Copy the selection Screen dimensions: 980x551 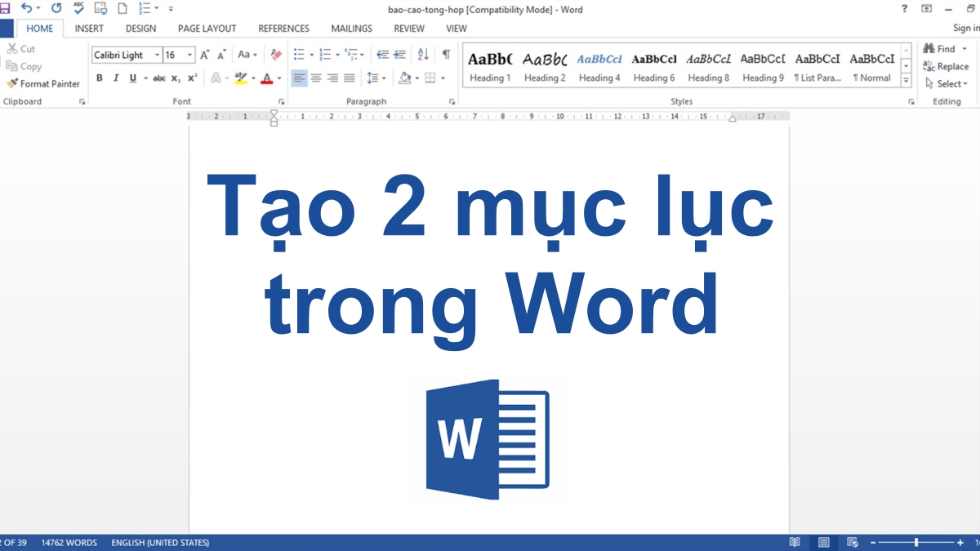[x=24, y=66]
